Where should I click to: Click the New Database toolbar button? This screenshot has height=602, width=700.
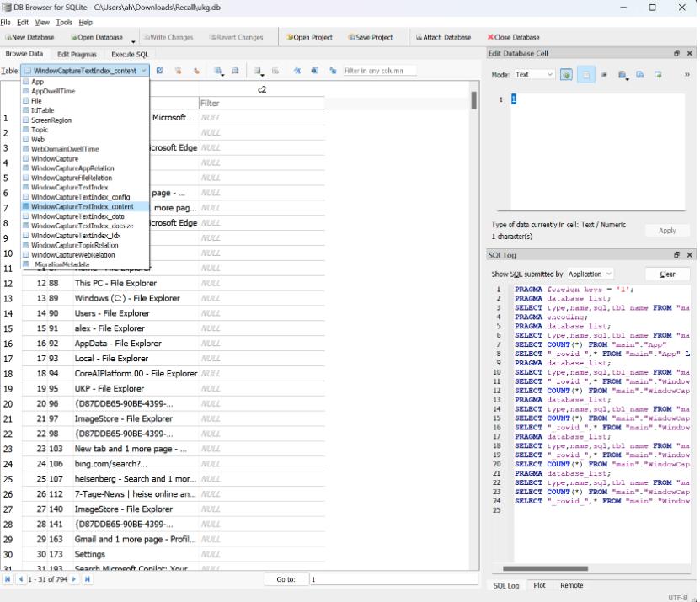click(30, 37)
